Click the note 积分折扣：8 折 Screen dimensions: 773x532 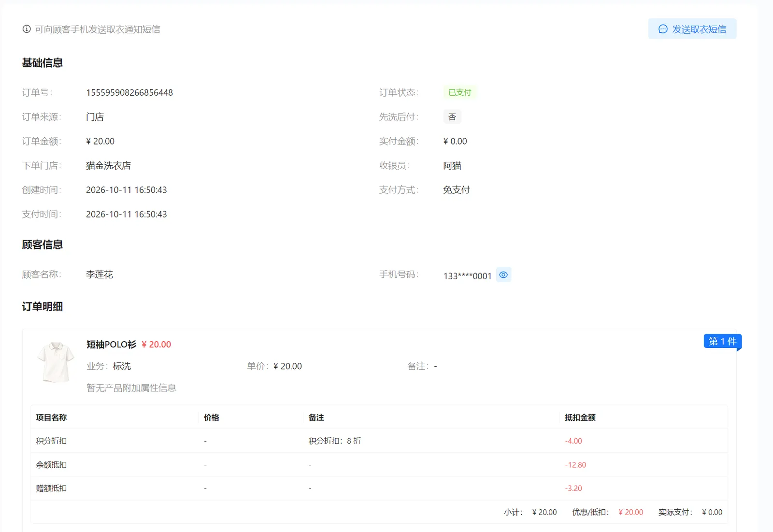pos(335,441)
